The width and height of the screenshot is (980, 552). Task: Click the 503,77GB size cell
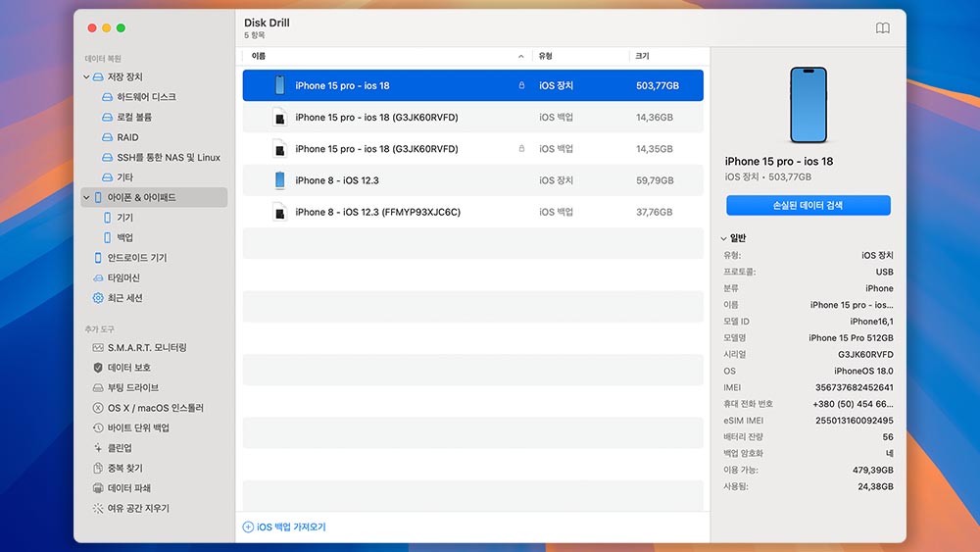pyautogui.click(x=657, y=85)
